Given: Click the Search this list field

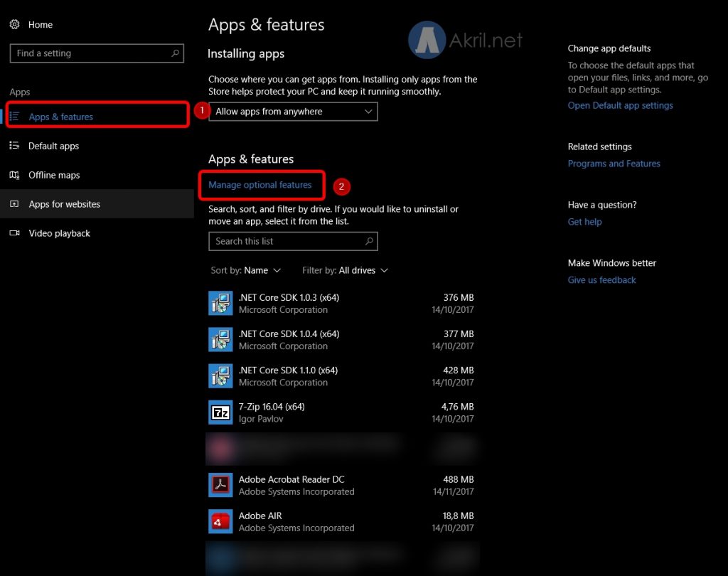Looking at the screenshot, I should coord(293,241).
